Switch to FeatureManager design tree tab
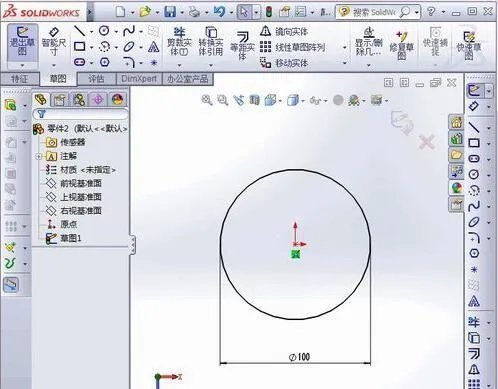This screenshot has height=389, width=498. click(41, 99)
